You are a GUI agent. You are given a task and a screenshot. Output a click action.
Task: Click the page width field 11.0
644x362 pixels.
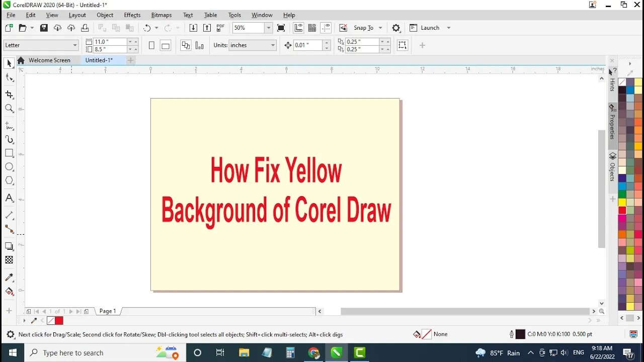[110, 42]
